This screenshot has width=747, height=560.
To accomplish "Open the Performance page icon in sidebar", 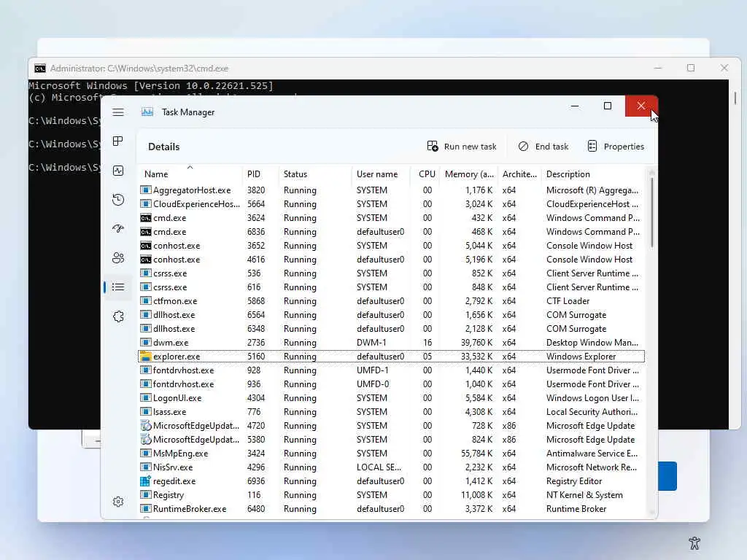I will (x=118, y=171).
